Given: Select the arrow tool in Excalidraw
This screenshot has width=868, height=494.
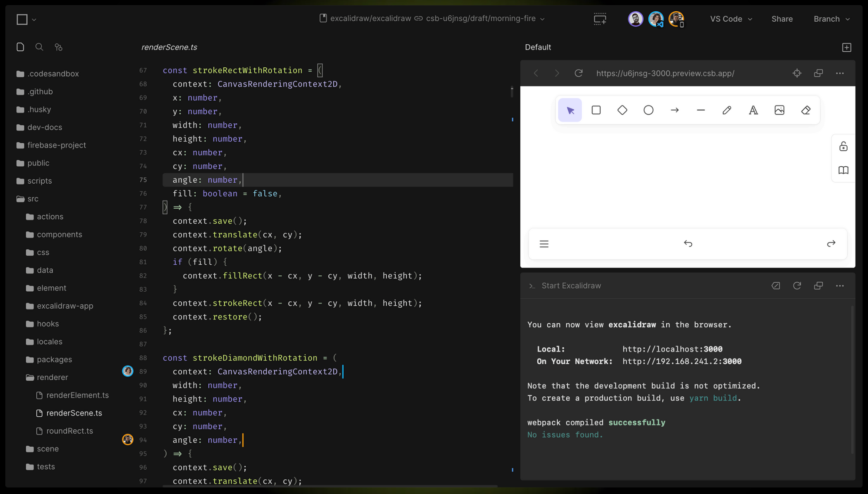Looking at the screenshot, I should (x=674, y=110).
